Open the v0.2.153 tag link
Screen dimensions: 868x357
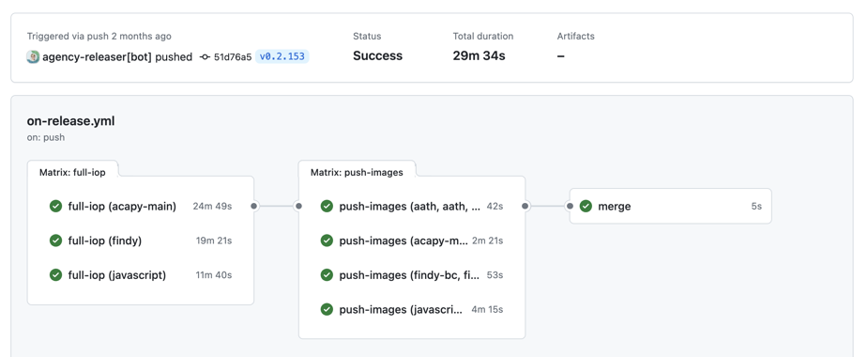click(282, 56)
